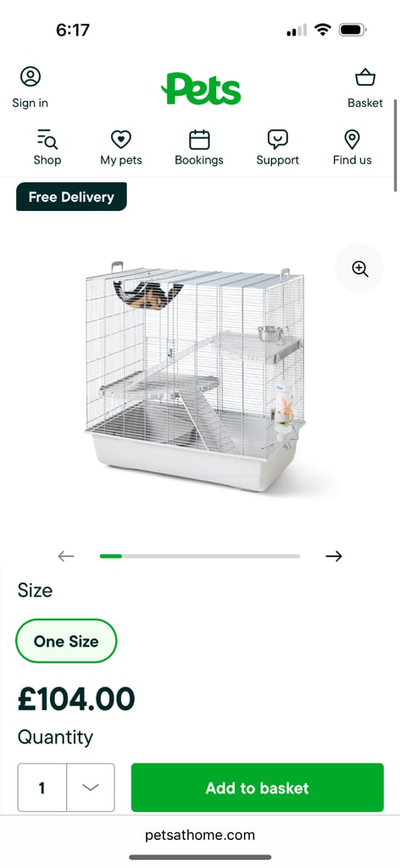
Task: Tap the cage product image
Action: [195, 376]
